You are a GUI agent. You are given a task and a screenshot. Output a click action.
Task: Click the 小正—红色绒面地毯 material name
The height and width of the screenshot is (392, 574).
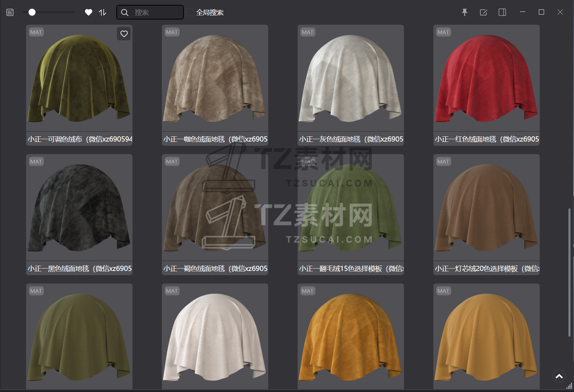coord(487,139)
